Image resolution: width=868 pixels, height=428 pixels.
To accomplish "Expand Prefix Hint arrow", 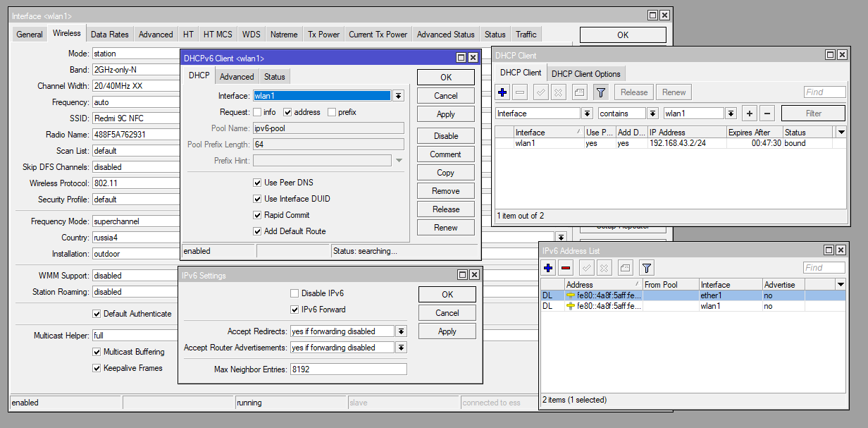I will [399, 161].
